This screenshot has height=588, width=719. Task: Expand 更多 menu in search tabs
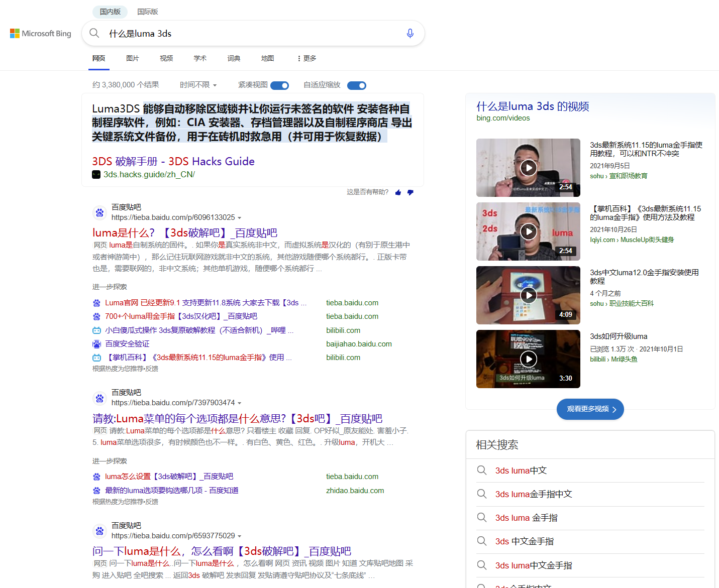click(306, 58)
